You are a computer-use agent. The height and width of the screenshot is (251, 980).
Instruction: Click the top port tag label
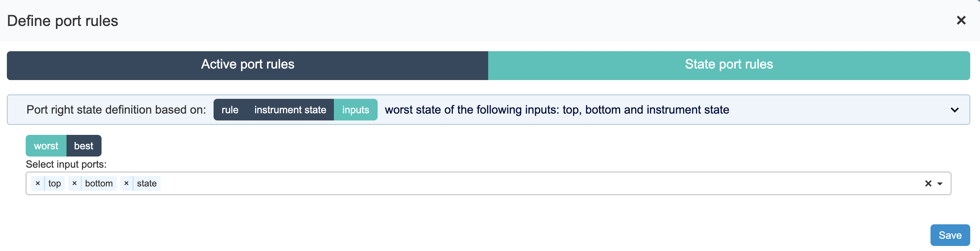(55, 184)
